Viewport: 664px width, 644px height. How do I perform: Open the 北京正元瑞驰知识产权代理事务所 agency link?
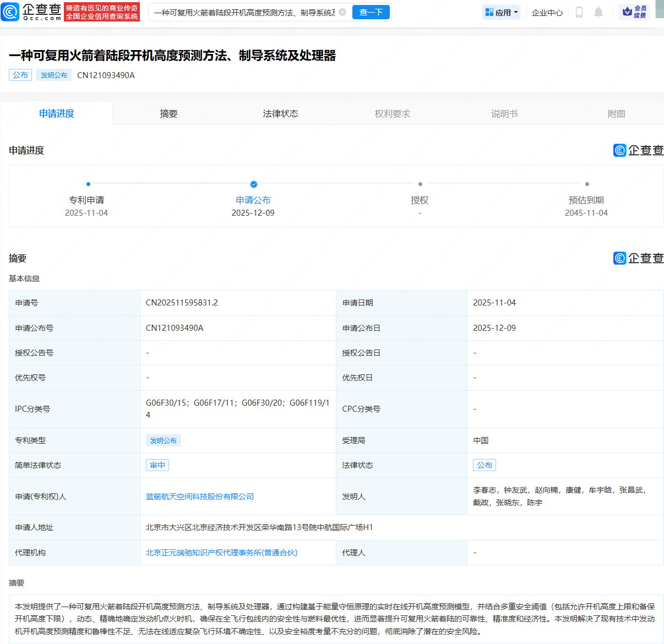[x=223, y=552]
